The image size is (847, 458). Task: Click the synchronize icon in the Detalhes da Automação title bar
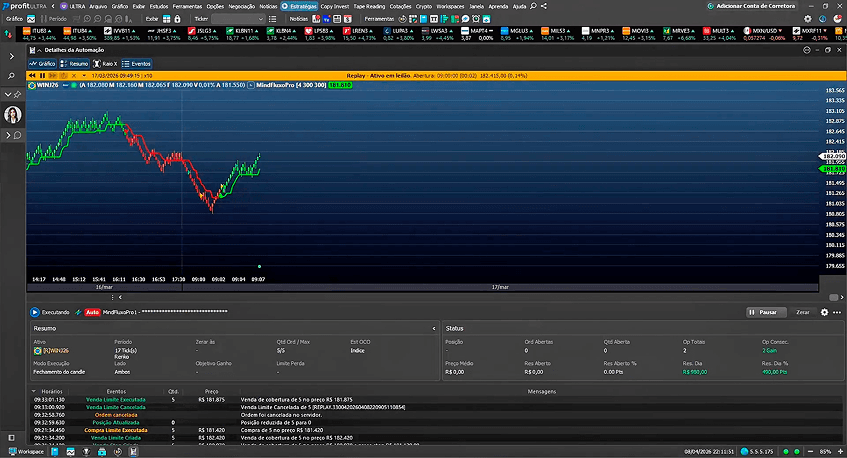click(x=806, y=50)
